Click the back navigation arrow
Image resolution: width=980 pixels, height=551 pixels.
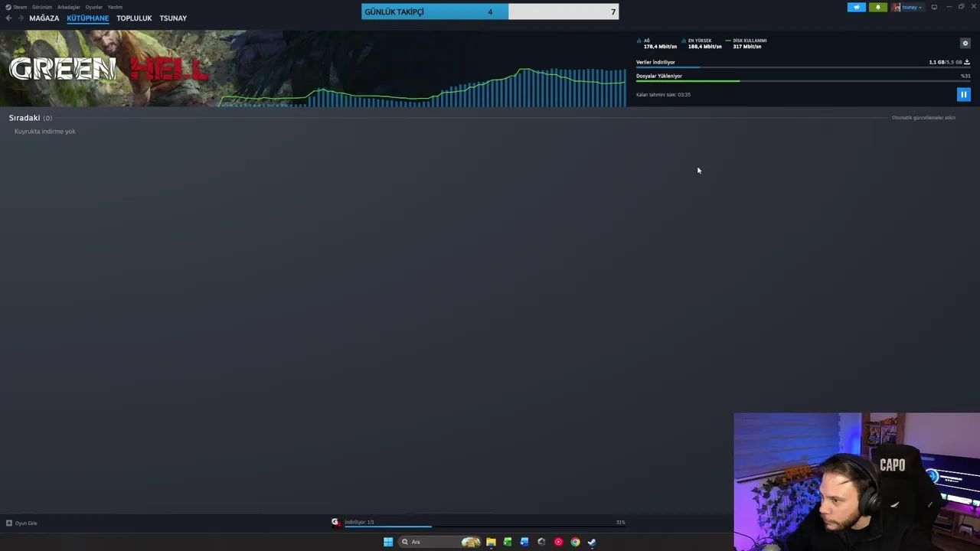[8, 18]
